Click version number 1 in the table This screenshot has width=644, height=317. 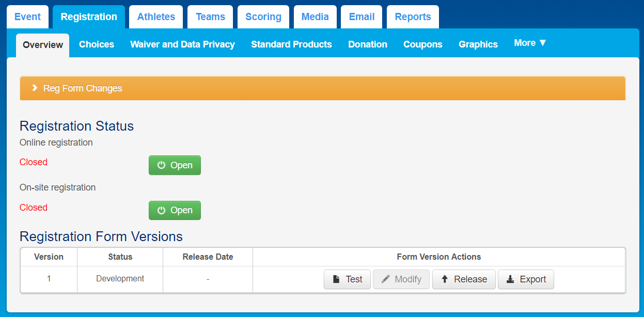point(49,279)
